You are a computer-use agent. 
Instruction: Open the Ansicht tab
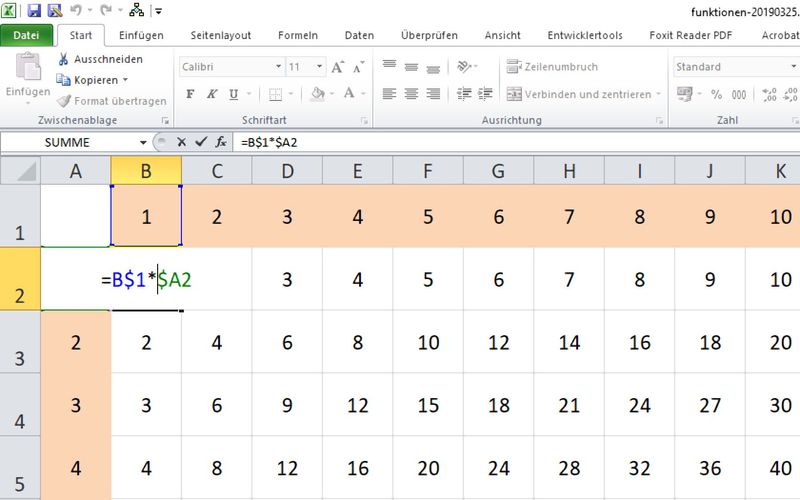(x=503, y=35)
